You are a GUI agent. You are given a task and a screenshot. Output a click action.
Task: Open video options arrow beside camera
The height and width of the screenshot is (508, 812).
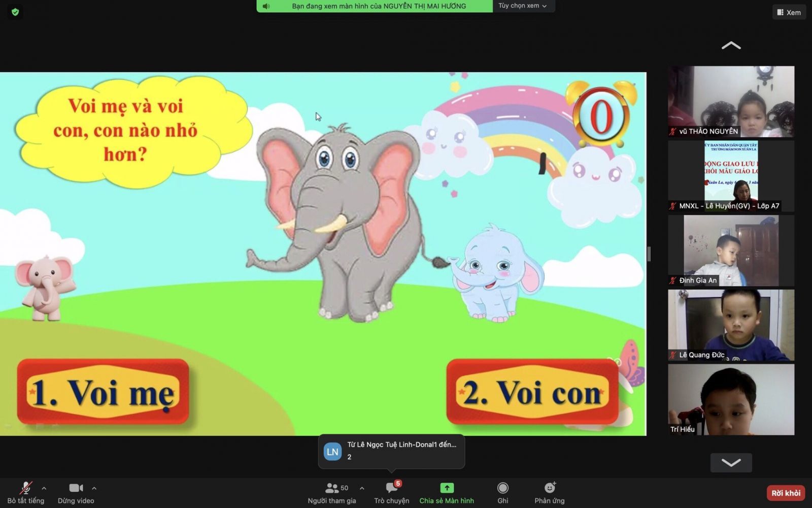(94, 488)
